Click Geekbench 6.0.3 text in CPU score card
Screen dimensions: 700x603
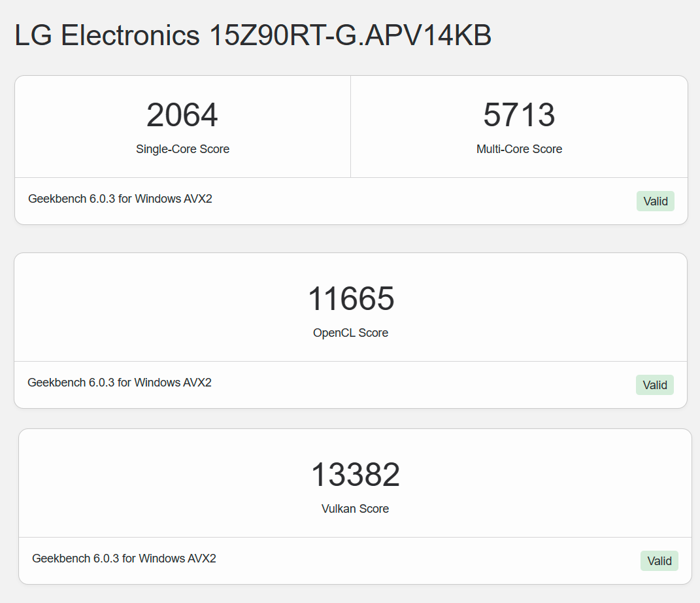coord(72,199)
